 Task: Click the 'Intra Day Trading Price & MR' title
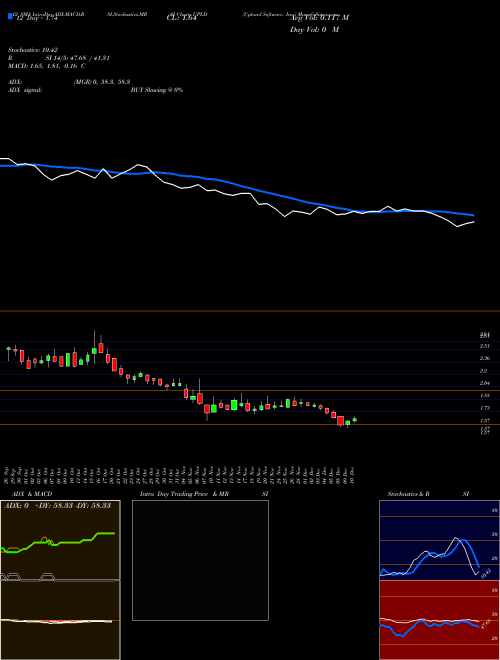tap(184, 494)
